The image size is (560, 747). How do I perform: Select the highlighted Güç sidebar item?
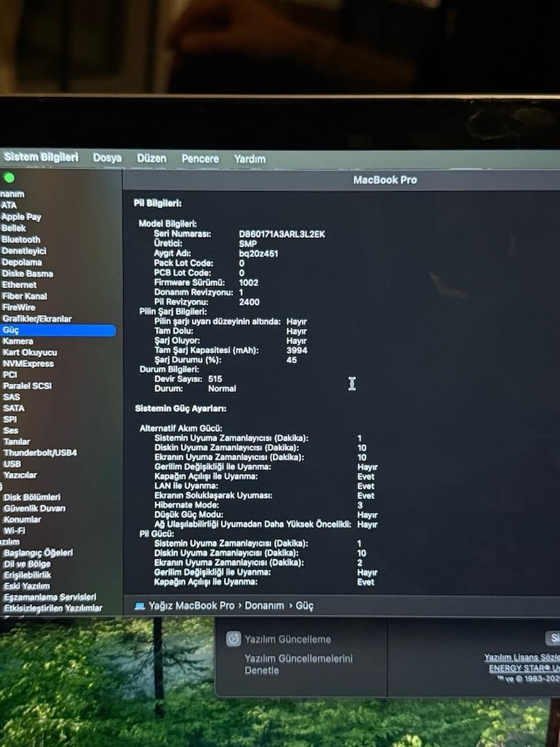(x=58, y=330)
